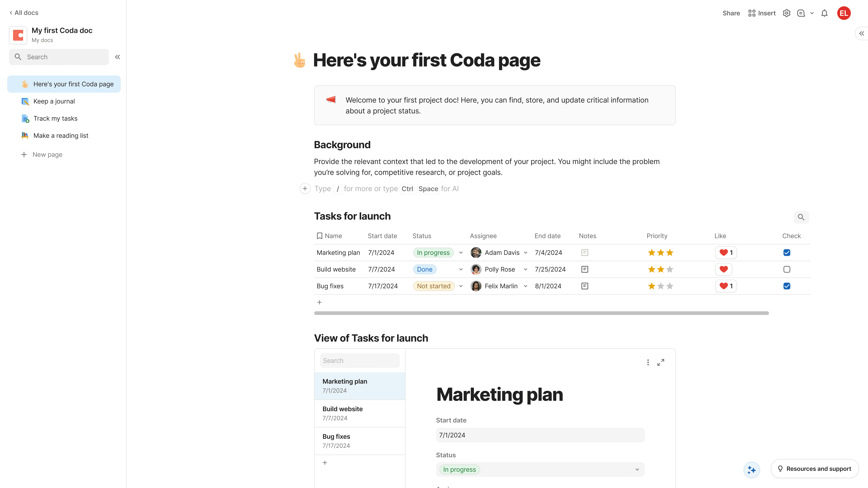Uncheck the Bug fixes checkbox
This screenshot has width=868, height=488.
coord(787,286)
